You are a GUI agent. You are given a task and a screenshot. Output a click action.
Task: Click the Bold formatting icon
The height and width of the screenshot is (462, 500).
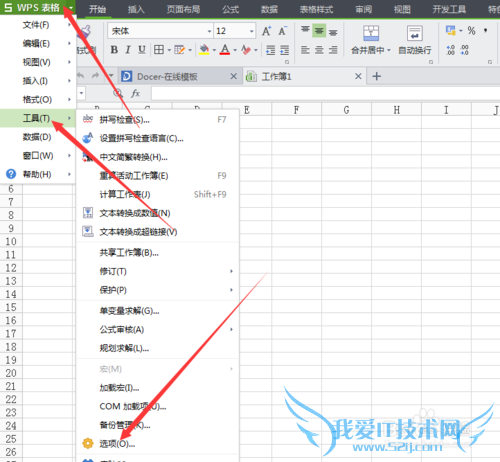[x=114, y=50]
